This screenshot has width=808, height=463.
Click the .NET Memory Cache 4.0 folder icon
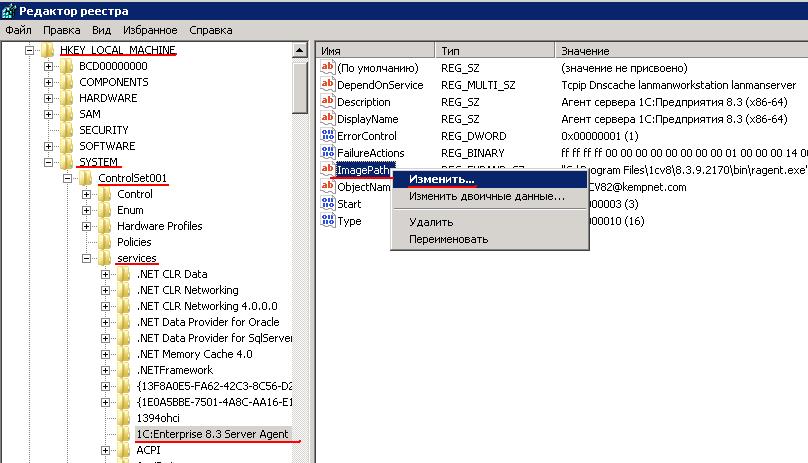pos(124,354)
